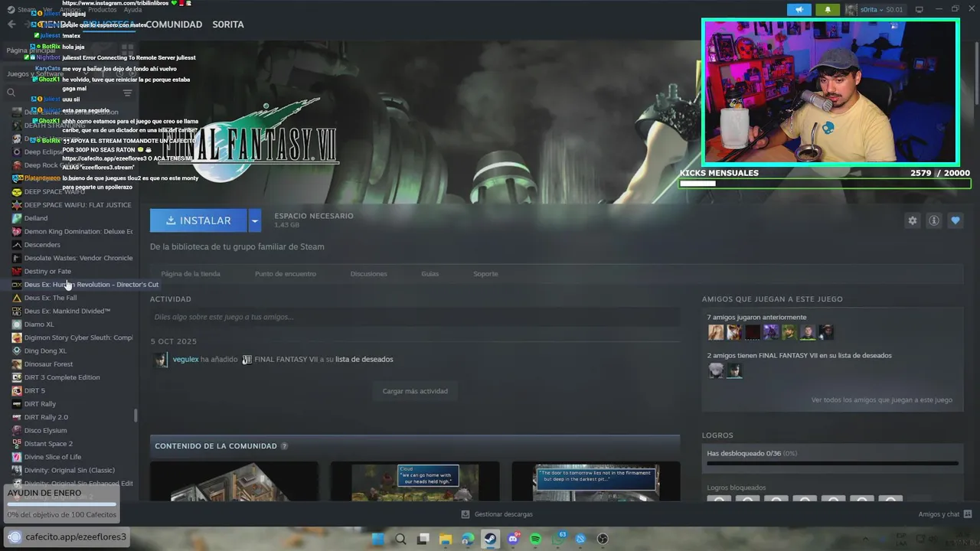Click the blue INSTALAR button

point(198,220)
